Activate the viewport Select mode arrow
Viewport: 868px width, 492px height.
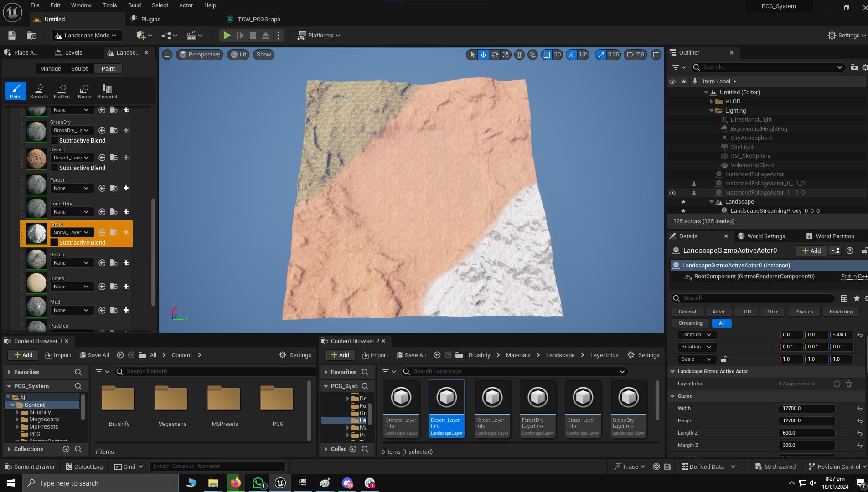coord(472,55)
